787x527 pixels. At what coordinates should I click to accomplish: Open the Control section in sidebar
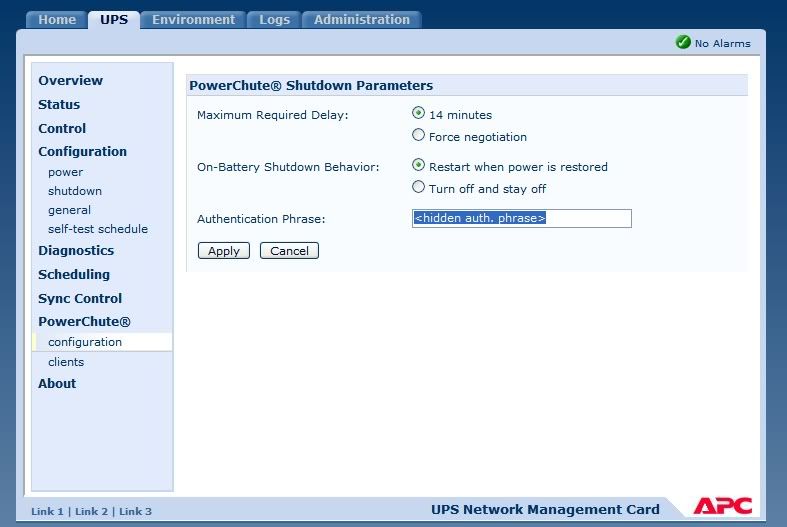[62, 128]
